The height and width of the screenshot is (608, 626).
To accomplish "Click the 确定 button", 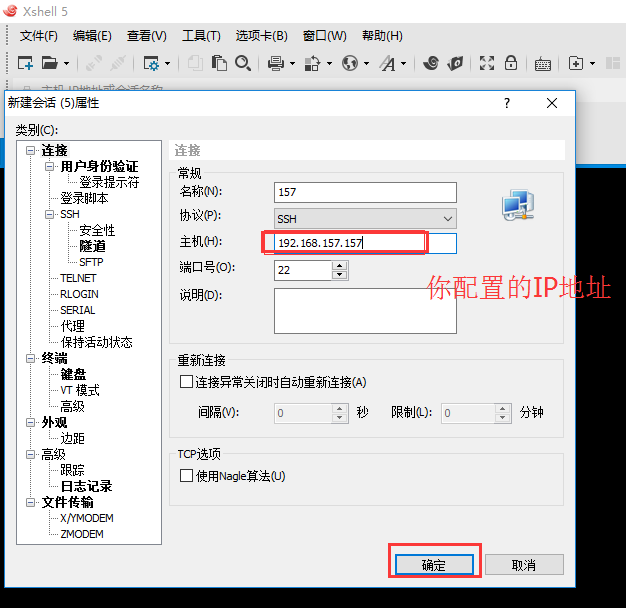I will tap(434, 565).
